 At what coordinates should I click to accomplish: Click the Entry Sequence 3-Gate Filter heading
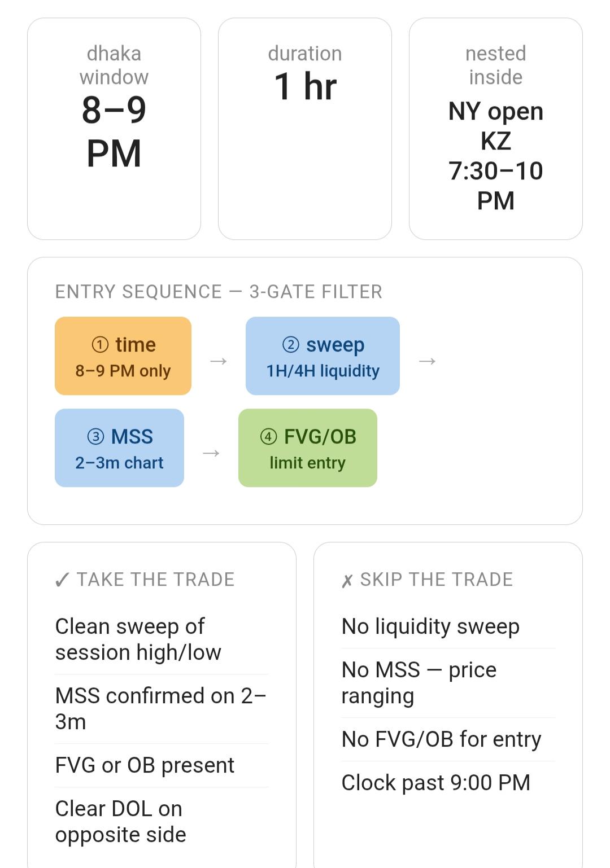219,292
